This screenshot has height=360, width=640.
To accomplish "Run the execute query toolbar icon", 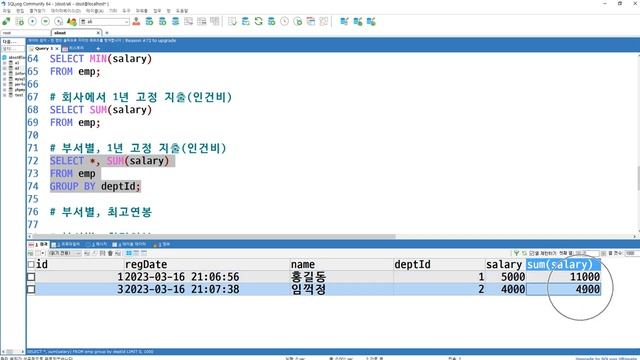I will tap(32, 21).
